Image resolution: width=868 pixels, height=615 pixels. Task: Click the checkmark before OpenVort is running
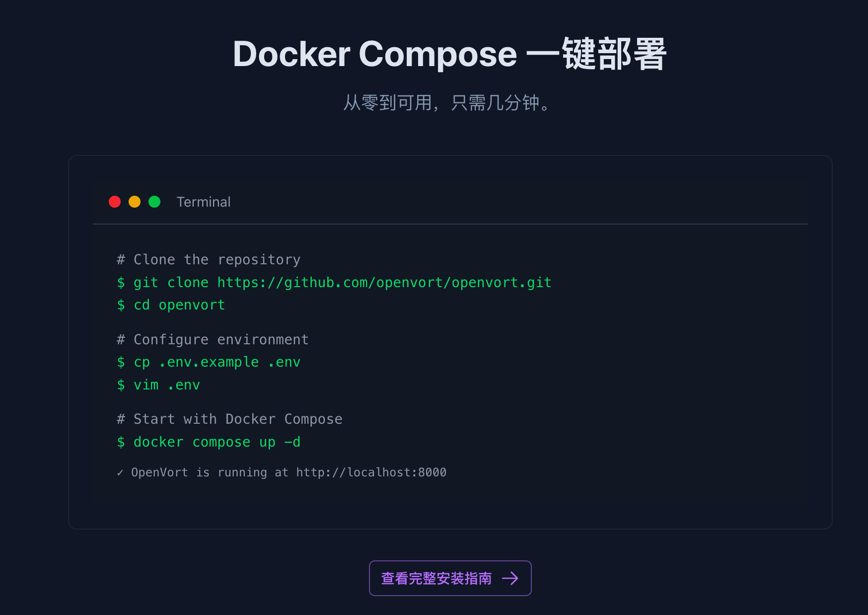(120, 473)
